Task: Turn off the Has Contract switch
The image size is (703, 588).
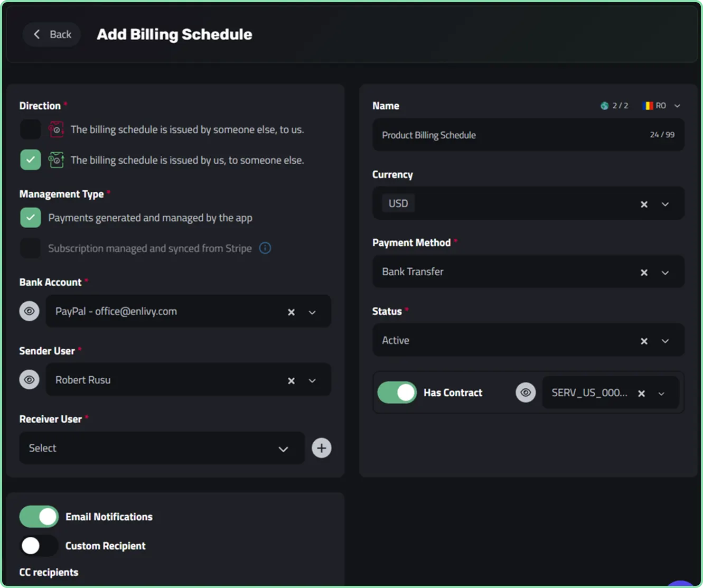Action: tap(397, 393)
